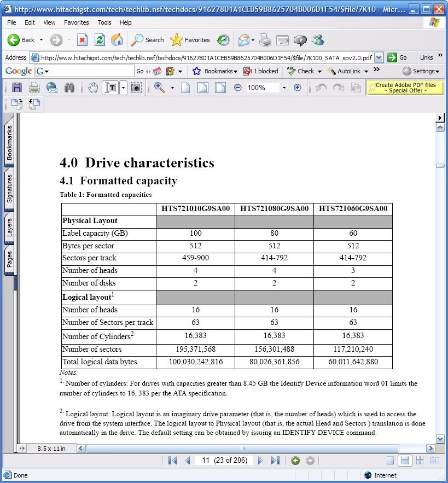
Task: Select Continuous page layout icon
Action: (405, 461)
